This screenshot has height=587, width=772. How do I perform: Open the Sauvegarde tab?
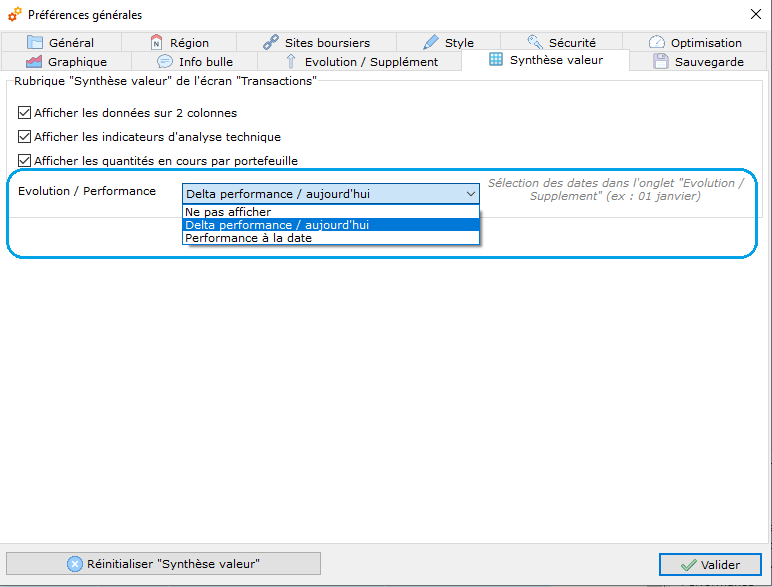pyautogui.click(x=698, y=62)
